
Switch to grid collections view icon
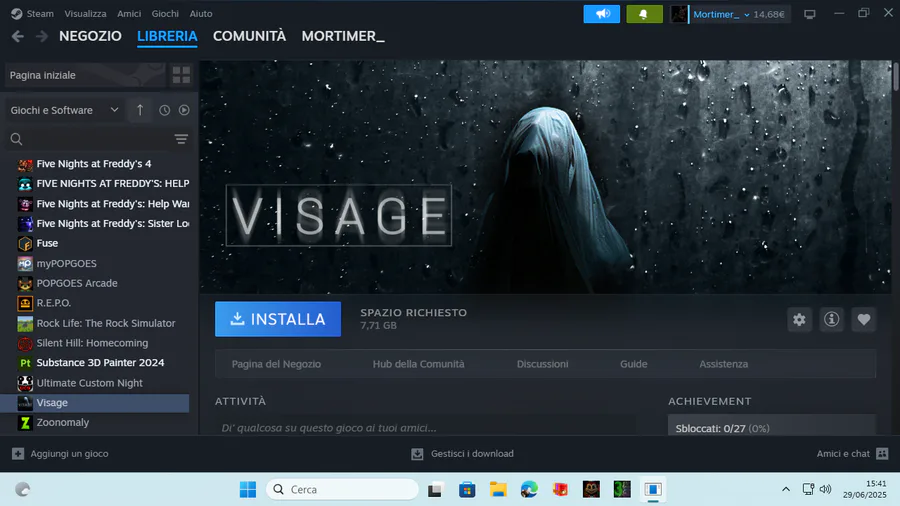(x=181, y=75)
